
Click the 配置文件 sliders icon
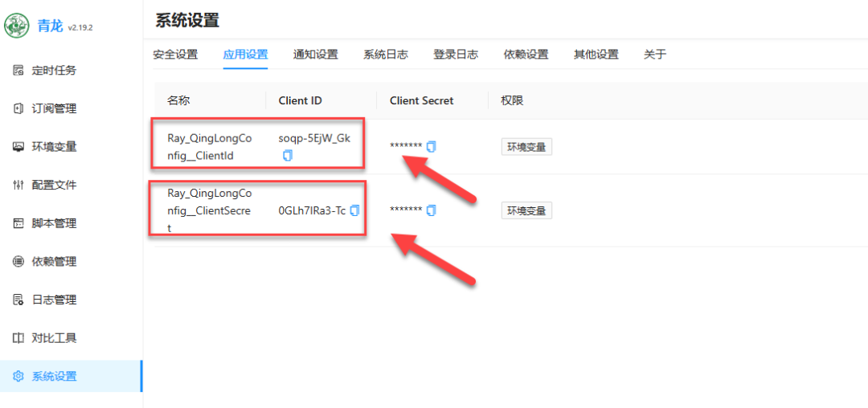[18, 186]
